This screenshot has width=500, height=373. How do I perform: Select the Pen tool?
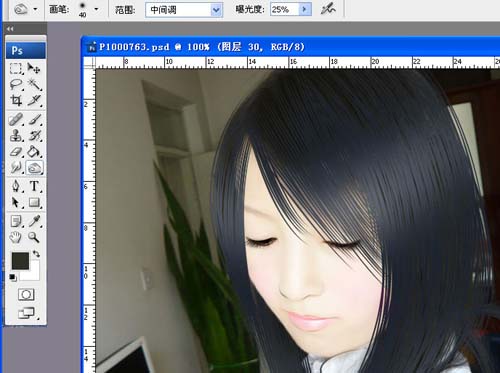tap(16, 186)
